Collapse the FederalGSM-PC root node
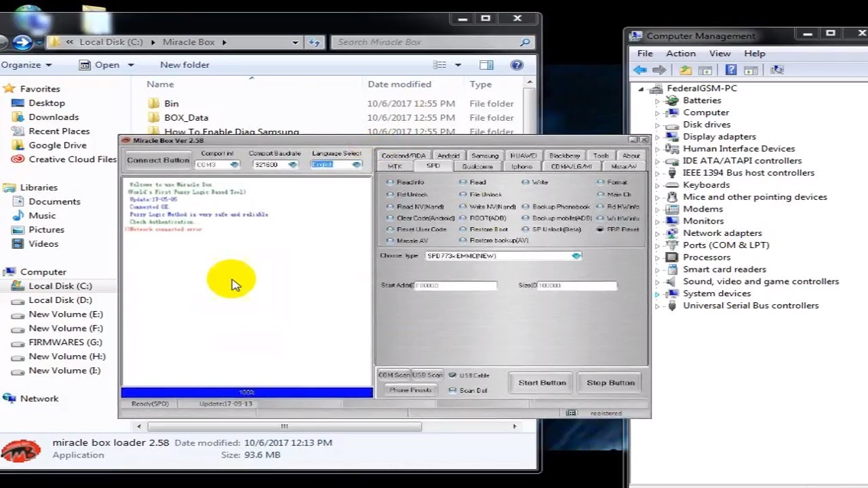The width and height of the screenshot is (868, 488). coord(641,89)
